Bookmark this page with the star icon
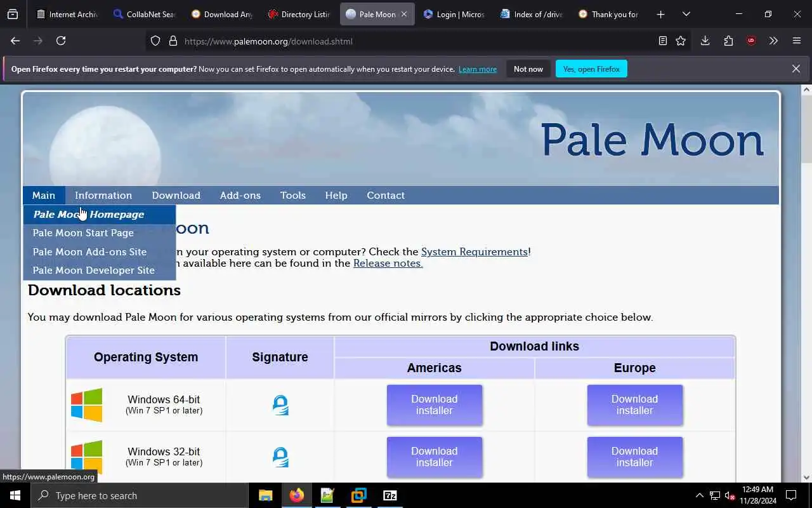Screen dimensions: 812x508 (x=681, y=41)
